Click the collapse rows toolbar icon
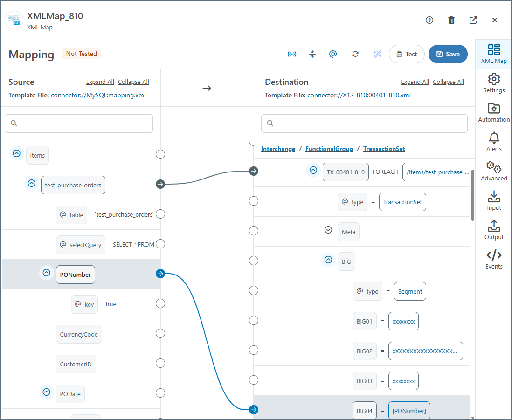 coord(312,54)
